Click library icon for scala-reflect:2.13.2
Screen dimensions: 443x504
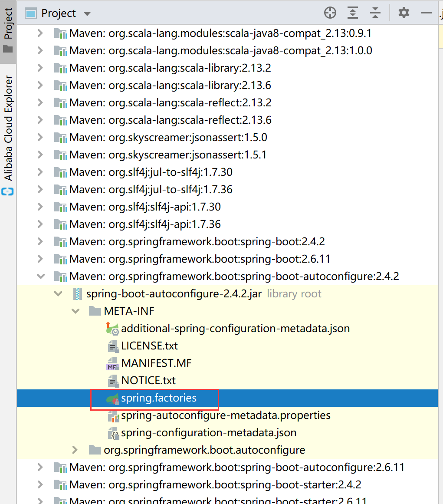60,103
